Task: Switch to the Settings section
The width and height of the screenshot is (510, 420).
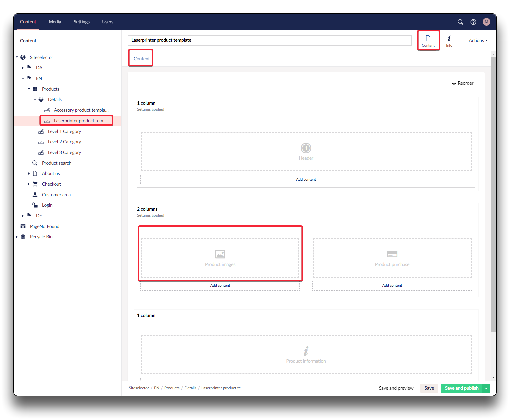Action: point(81,22)
